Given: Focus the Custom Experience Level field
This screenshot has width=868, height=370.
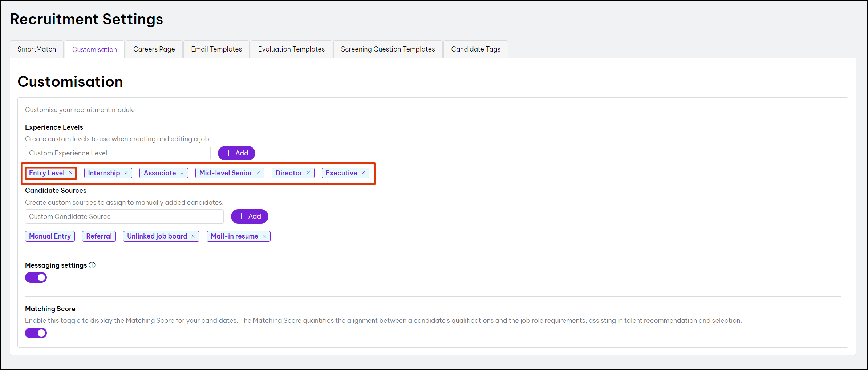Looking at the screenshot, I should click(118, 153).
